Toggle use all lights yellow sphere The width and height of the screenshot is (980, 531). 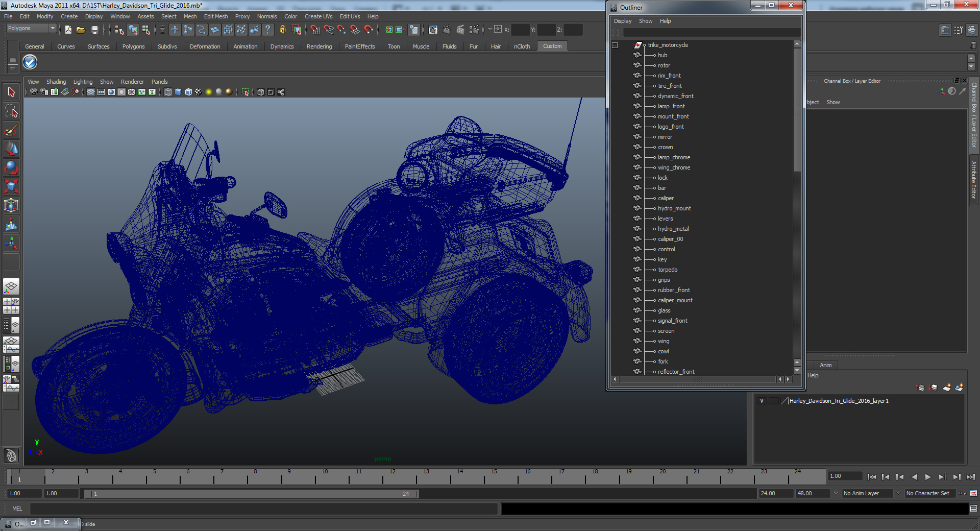pyautogui.click(x=209, y=92)
